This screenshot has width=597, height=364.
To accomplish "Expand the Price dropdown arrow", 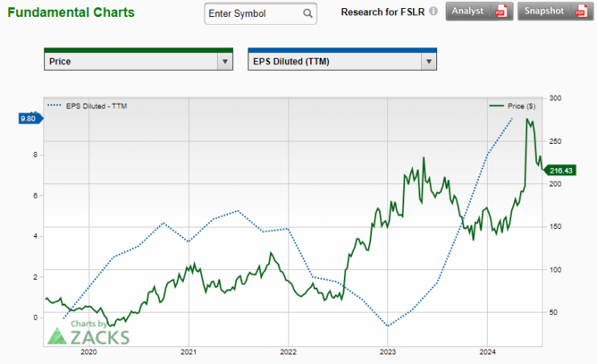I will (225, 61).
